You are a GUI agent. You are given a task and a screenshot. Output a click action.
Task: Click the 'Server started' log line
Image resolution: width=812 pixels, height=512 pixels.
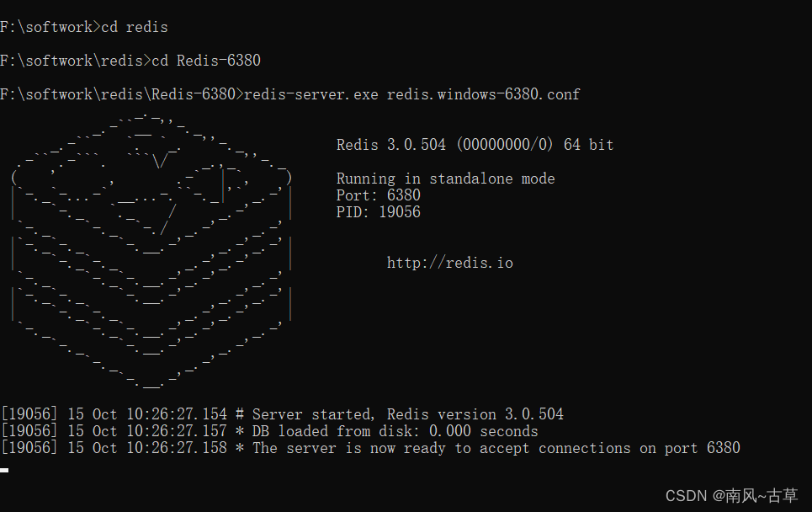coord(282,414)
